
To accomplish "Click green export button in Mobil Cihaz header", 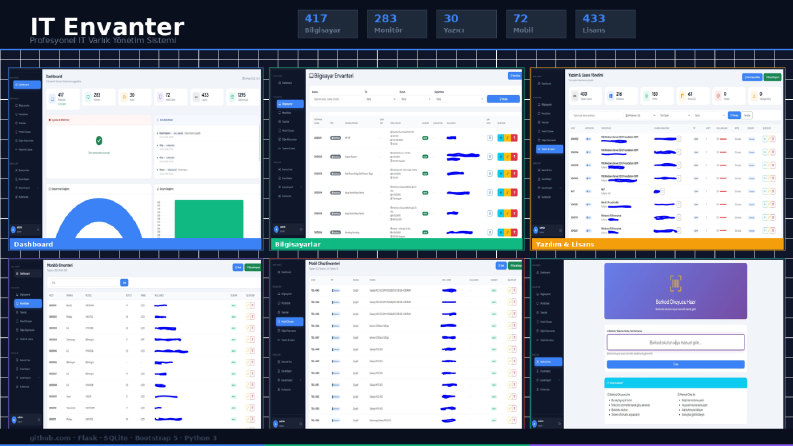I will point(515,265).
